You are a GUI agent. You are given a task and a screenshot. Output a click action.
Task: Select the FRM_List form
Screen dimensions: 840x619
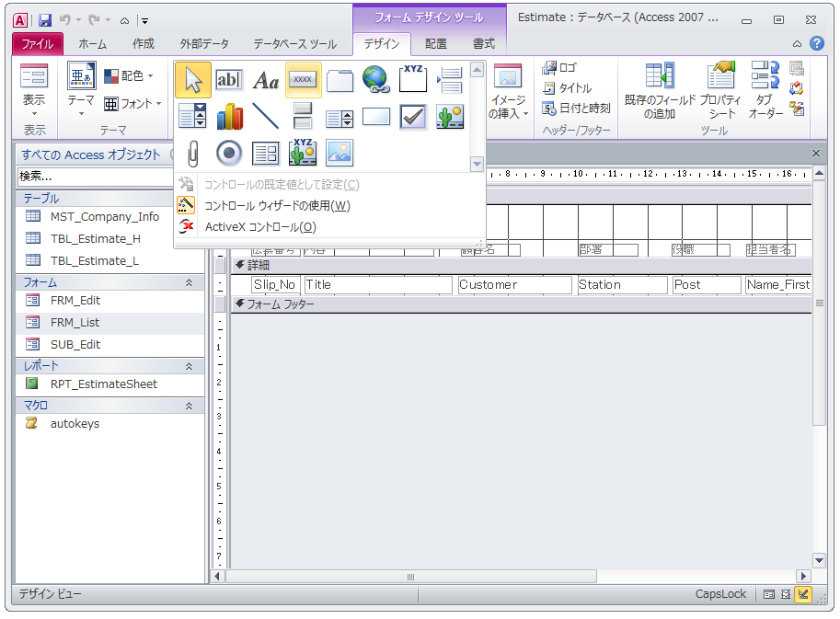pyautogui.click(x=75, y=322)
